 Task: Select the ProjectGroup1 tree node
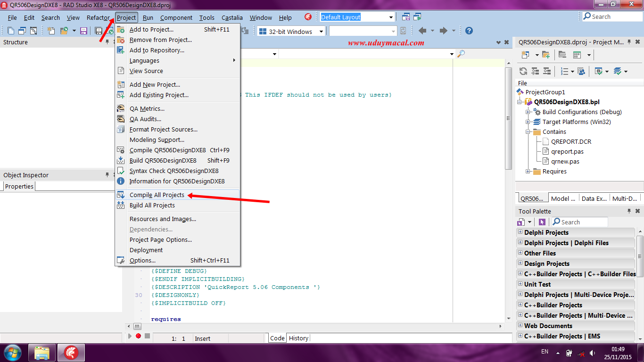[545, 92]
